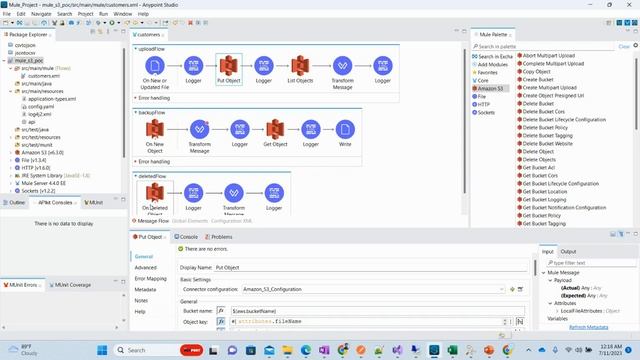
Task: Choose the Core module in palette
Action: pos(482,80)
